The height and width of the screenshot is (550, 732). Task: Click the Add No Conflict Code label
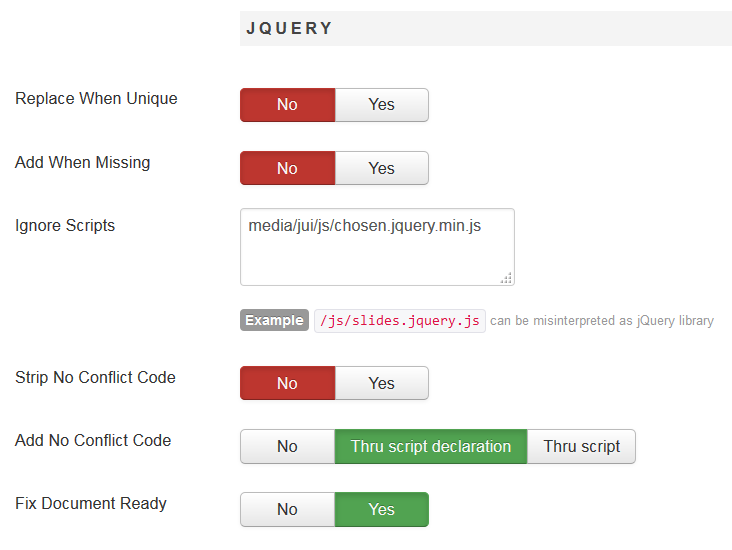93,441
